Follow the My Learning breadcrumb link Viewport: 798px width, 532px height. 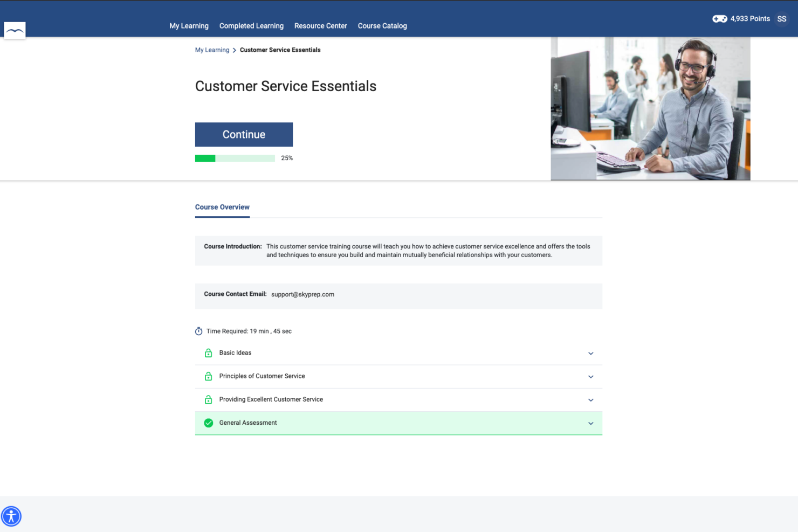(x=212, y=50)
